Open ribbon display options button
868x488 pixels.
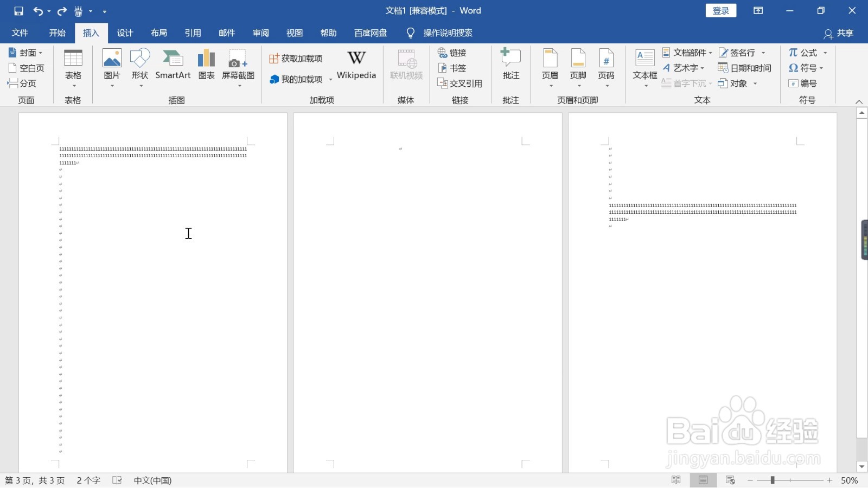758,11
